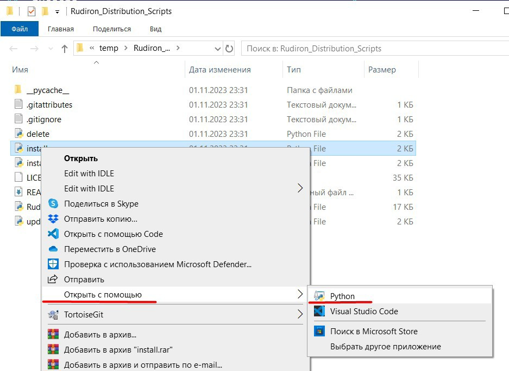Click WinRAR icon beside Добавить в архив...
Screen dimensions: 509x371
(53, 334)
